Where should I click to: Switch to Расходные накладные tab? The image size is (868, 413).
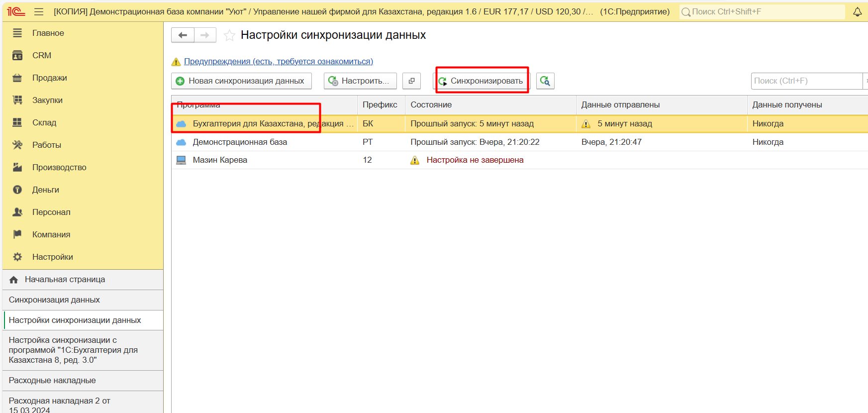52,381
